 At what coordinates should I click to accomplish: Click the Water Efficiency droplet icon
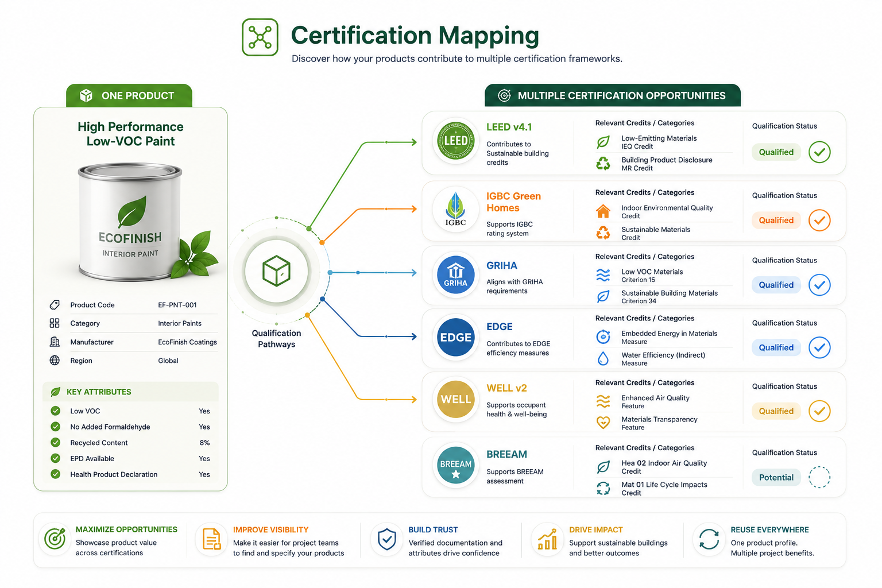coord(603,358)
